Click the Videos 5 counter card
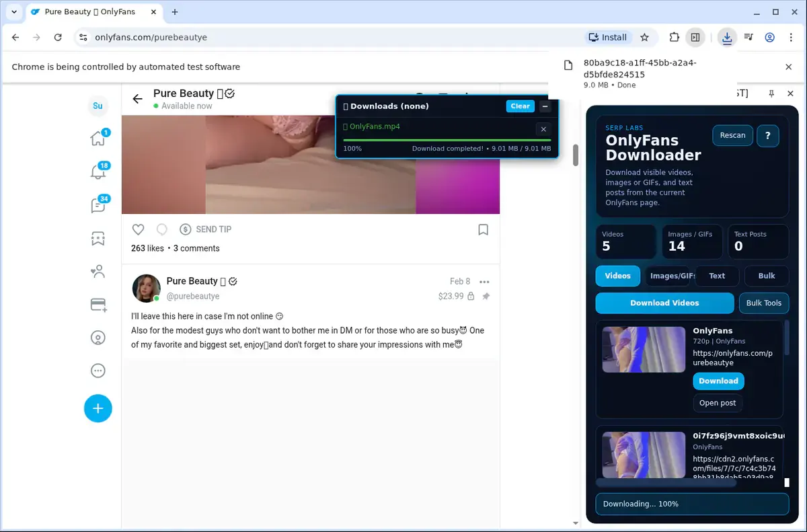 point(626,241)
